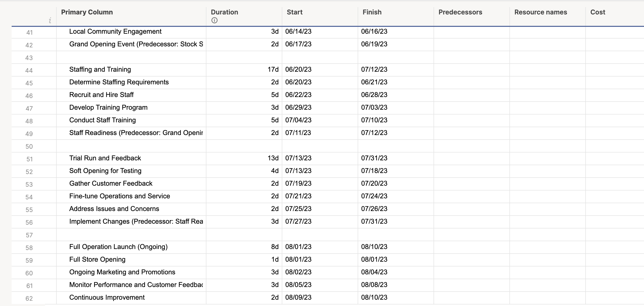The image size is (644, 306).
Task: Click the italic i icon in the row header
Action: [x=50, y=21]
